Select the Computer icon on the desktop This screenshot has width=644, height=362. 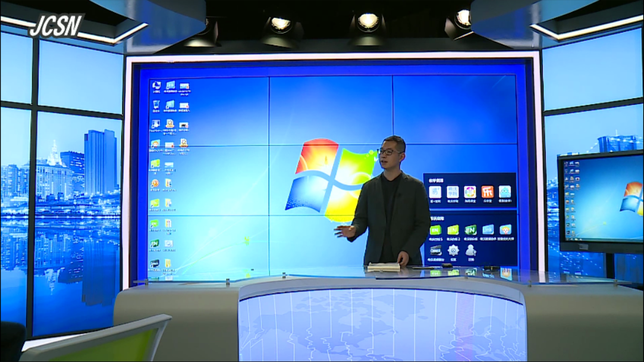tap(156, 86)
